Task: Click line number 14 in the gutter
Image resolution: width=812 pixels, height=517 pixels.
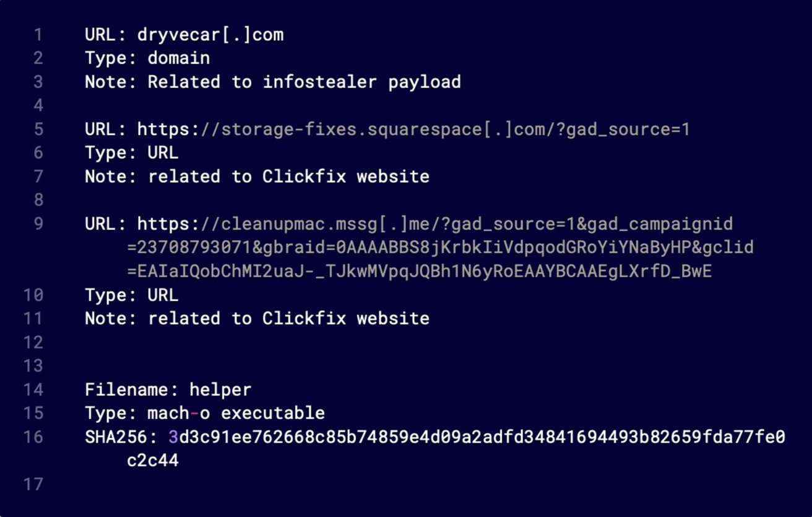Action: click(x=34, y=389)
